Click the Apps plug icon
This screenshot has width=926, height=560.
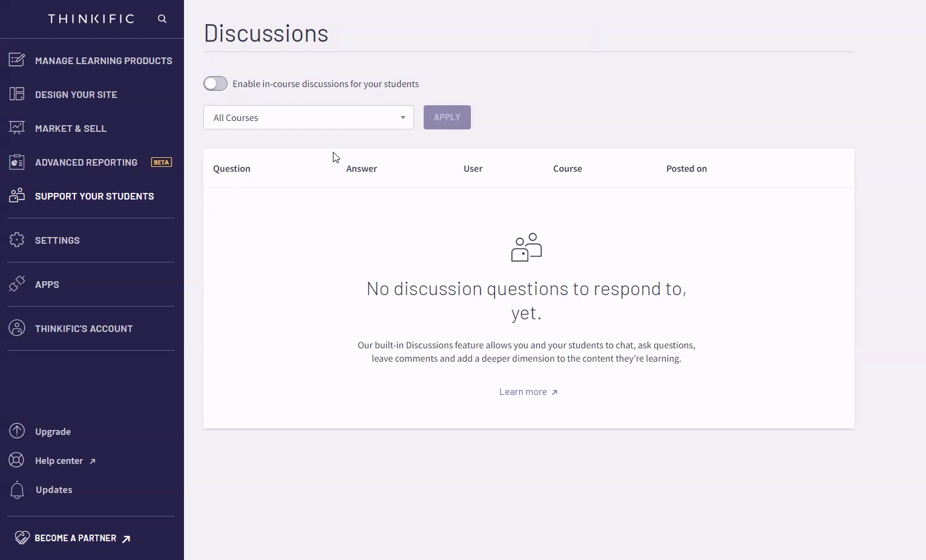[x=17, y=284]
